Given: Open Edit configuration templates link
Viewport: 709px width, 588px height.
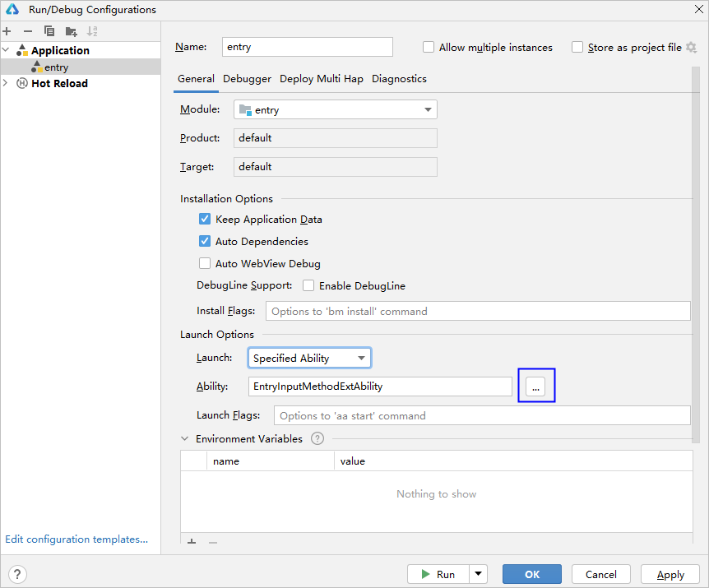Looking at the screenshot, I should point(76,539).
